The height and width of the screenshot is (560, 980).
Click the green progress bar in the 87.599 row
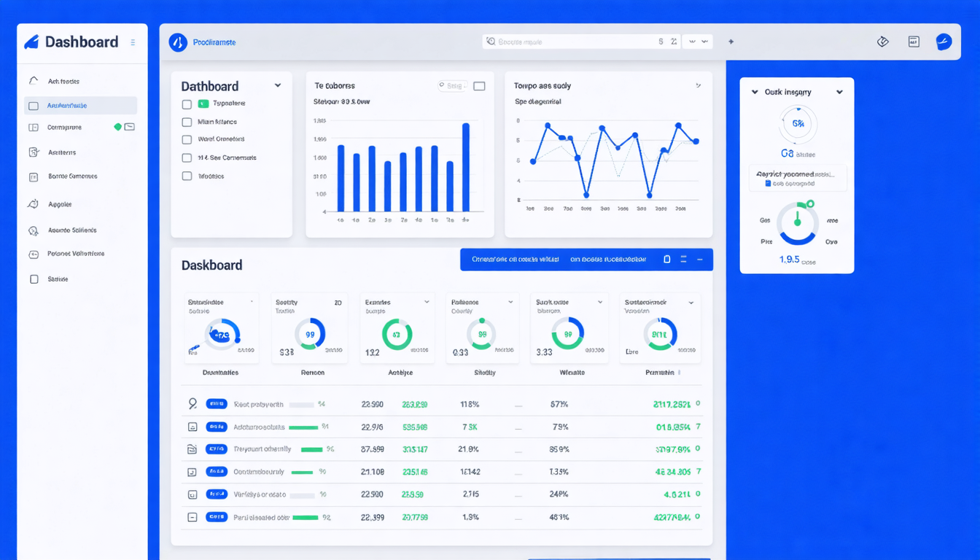pyautogui.click(x=311, y=450)
